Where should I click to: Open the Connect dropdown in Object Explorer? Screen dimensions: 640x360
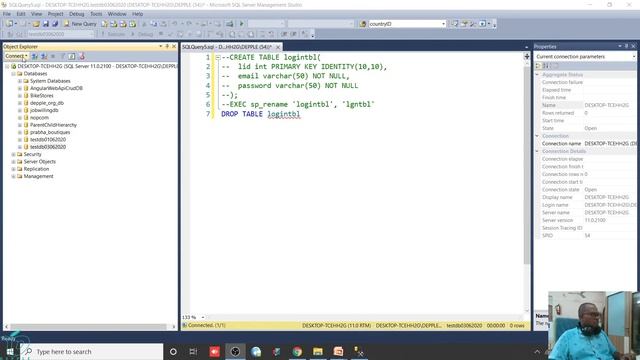(x=16, y=56)
